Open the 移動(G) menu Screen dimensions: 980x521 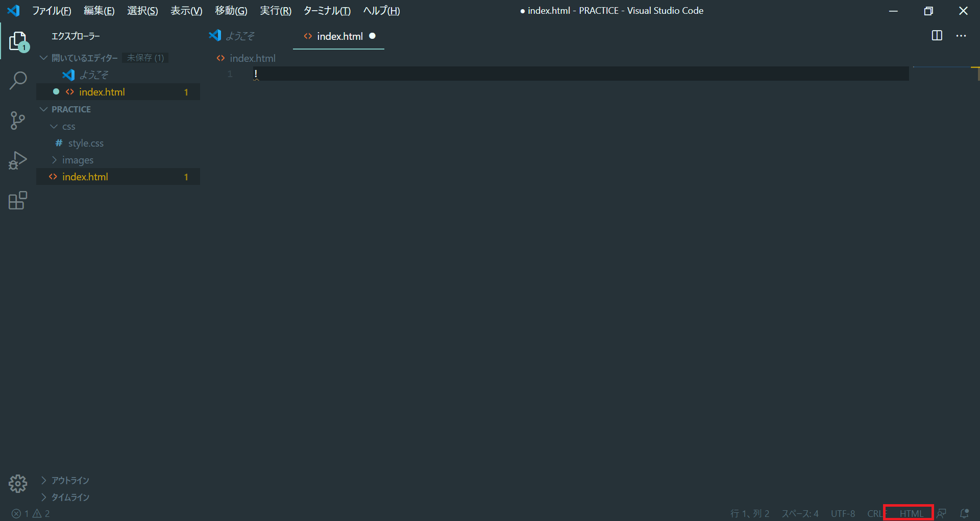[x=231, y=11]
